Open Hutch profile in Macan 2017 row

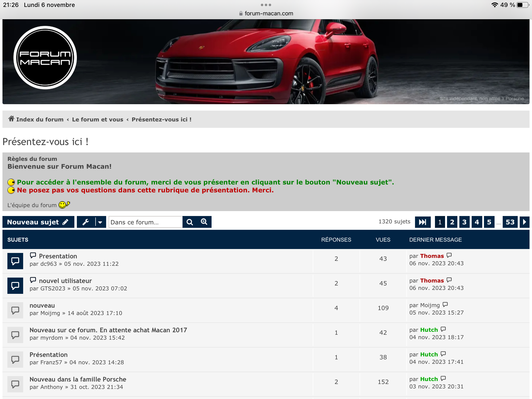click(x=429, y=330)
